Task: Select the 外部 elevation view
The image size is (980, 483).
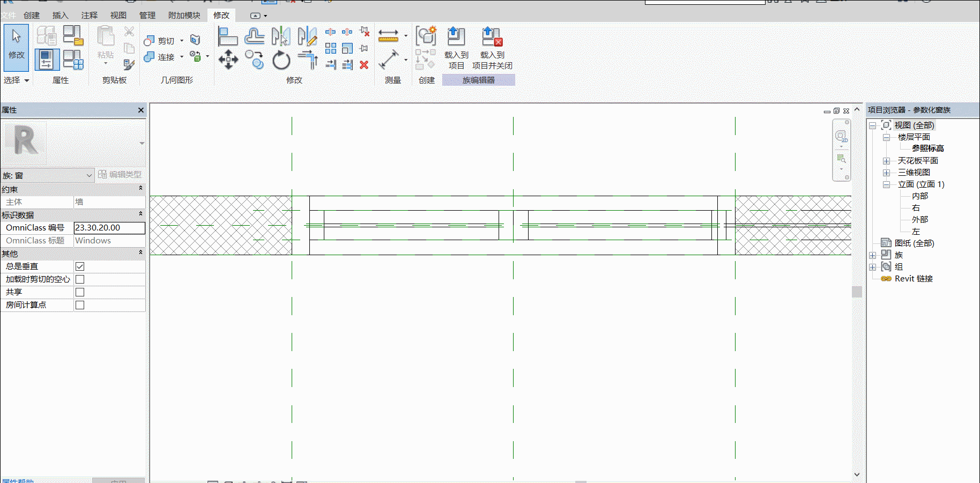Action: (920, 220)
